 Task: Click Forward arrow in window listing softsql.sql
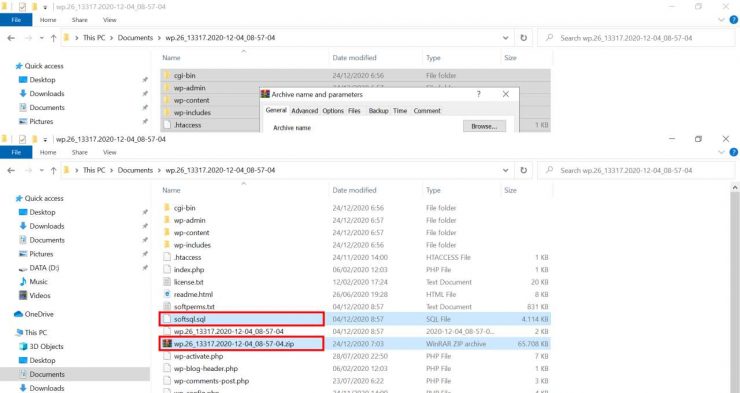coord(28,170)
